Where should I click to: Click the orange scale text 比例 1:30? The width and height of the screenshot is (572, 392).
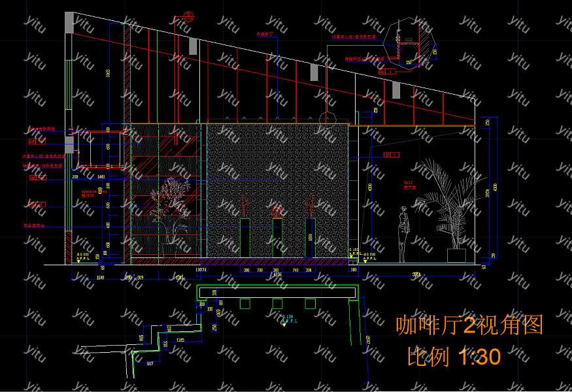(454, 356)
